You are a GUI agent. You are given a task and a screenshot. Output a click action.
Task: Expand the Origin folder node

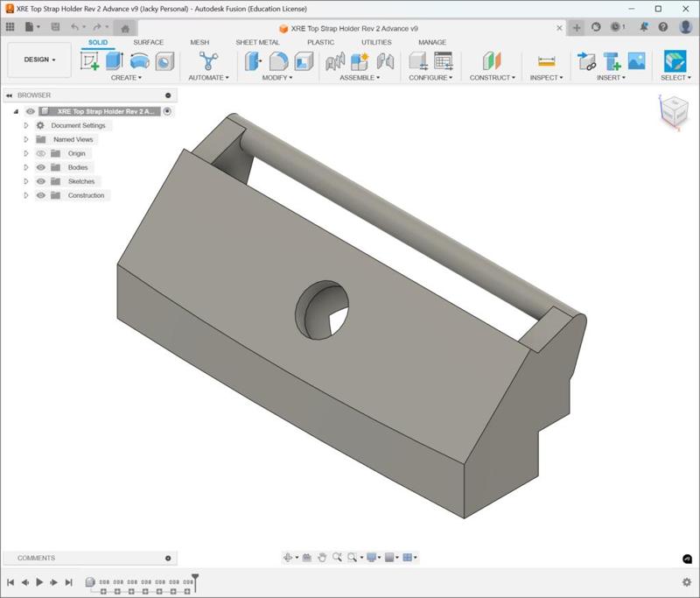pyautogui.click(x=26, y=153)
